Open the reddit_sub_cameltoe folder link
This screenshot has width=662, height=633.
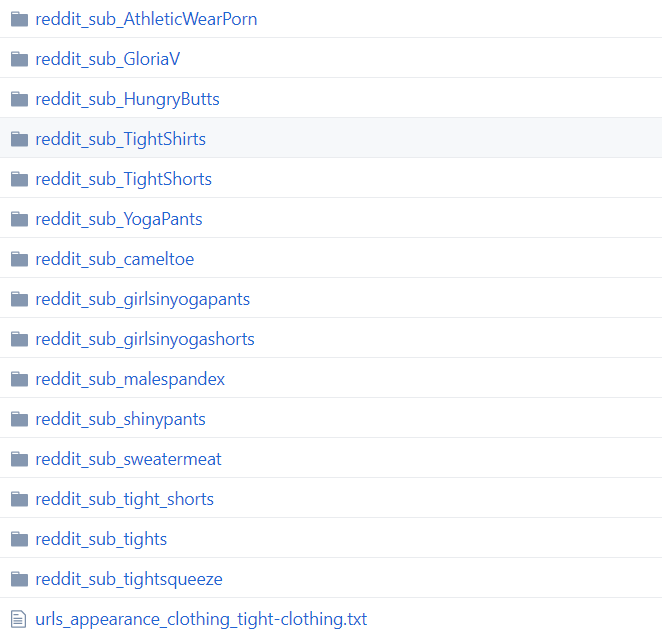[x=114, y=259]
